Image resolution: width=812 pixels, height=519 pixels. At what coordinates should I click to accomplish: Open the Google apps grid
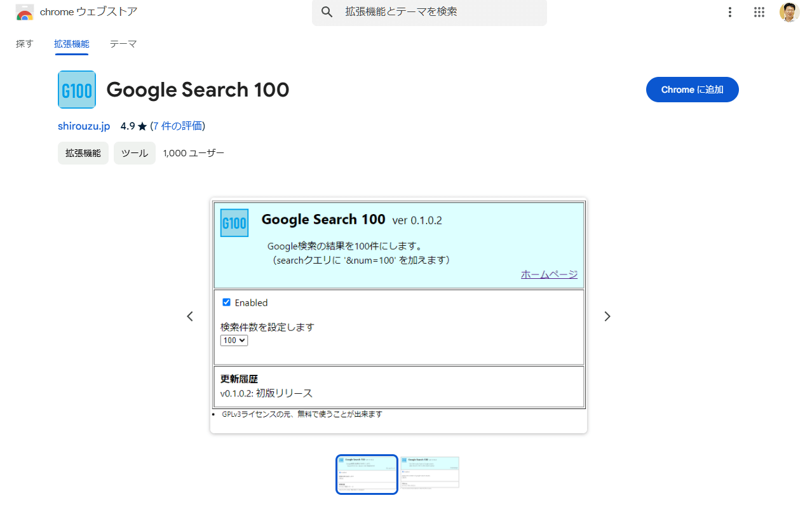(x=759, y=12)
